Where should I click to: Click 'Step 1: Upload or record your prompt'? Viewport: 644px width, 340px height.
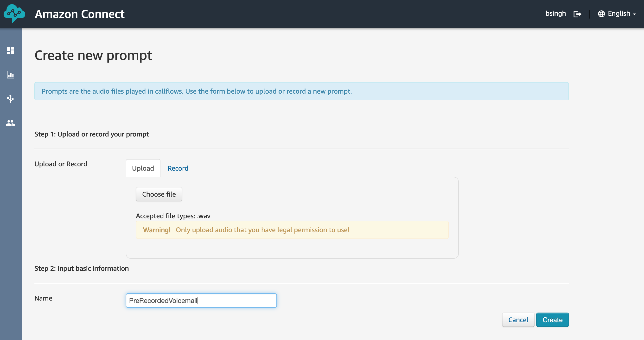[x=91, y=134]
